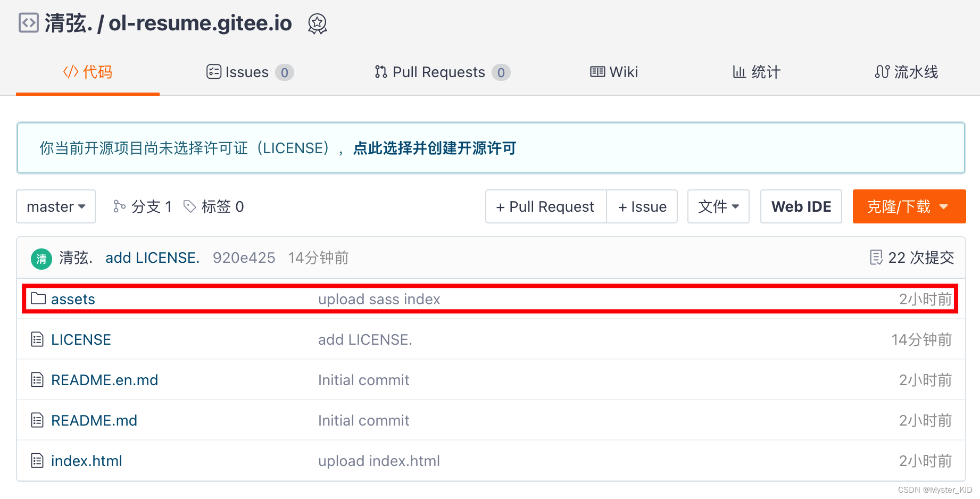Viewport: 980px width, 499px height.
Task: Open latest commit message add LICENSE.
Action: tap(153, 258)
